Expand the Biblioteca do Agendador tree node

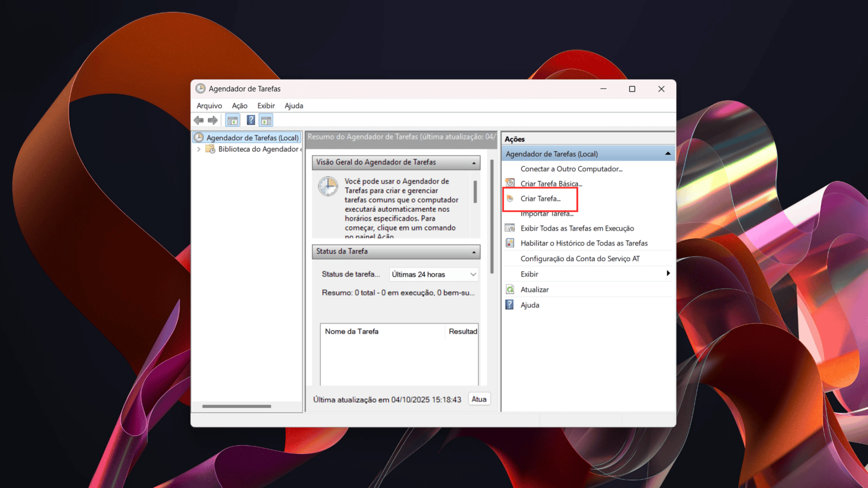pyautogui.click(x=198, y=149)
